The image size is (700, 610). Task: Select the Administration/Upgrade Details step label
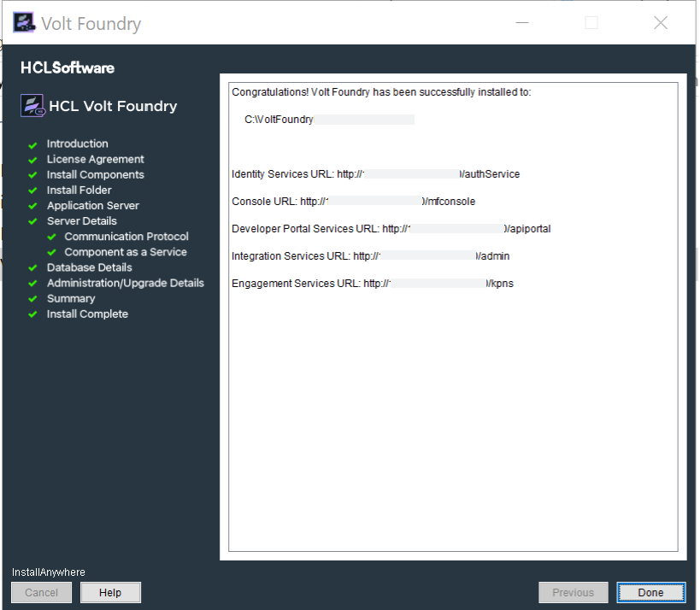coord(126,283)
